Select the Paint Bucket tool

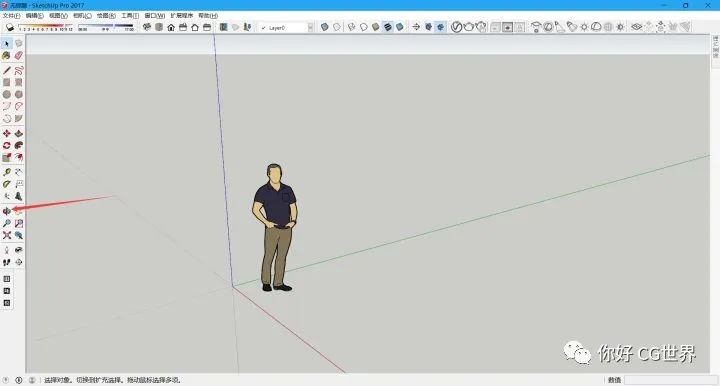point(6,56)
